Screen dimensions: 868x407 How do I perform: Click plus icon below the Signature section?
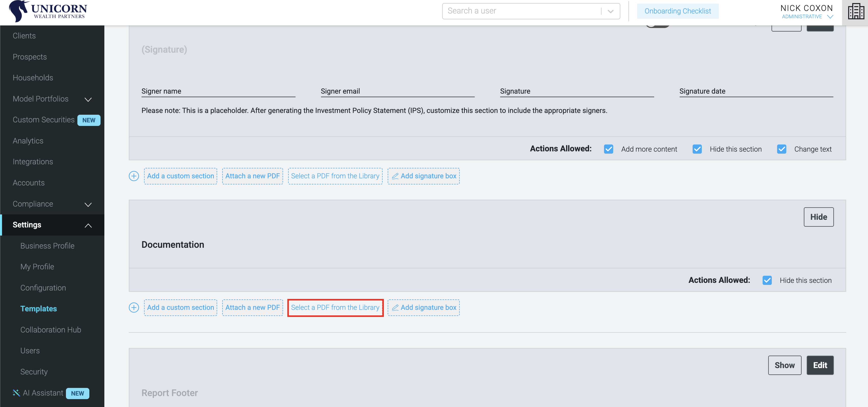coord(134,176)
